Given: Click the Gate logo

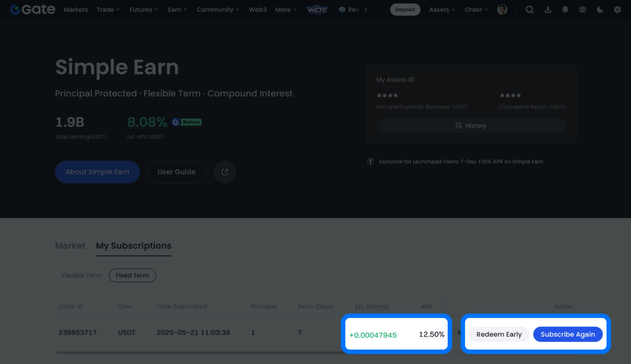Looking at the screenshot, I should coord(33,10).
